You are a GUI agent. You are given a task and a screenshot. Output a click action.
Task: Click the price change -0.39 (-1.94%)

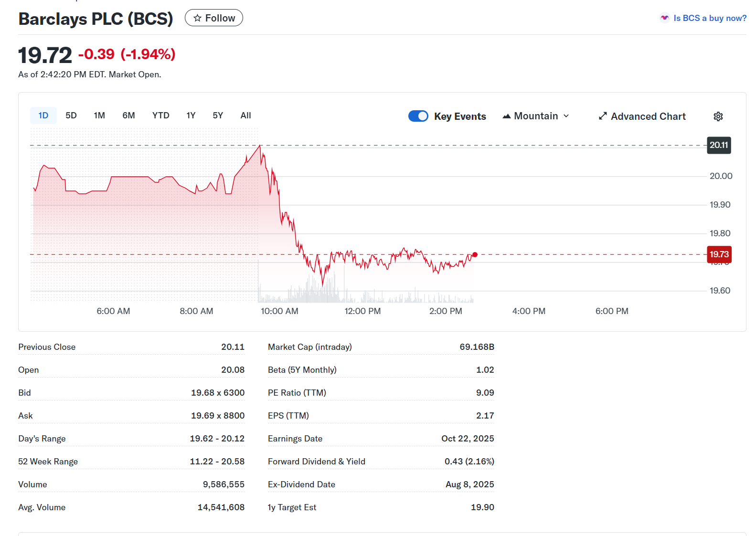click(127, 54)
